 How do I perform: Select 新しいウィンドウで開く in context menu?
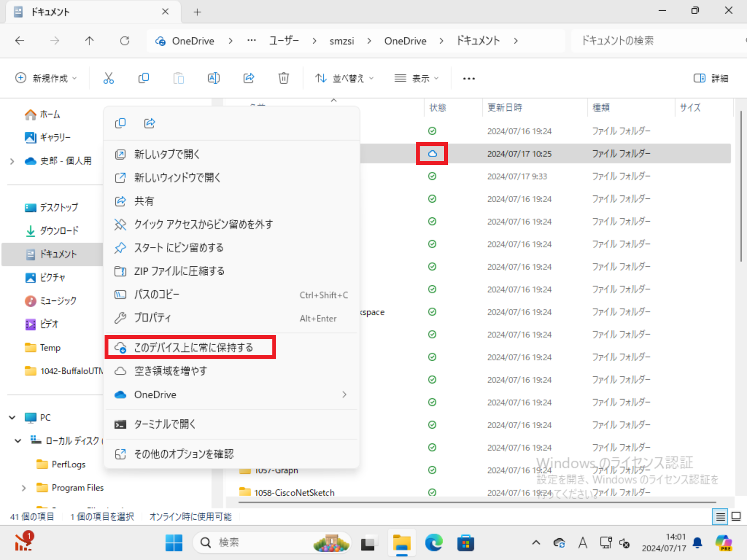(231, 178)
